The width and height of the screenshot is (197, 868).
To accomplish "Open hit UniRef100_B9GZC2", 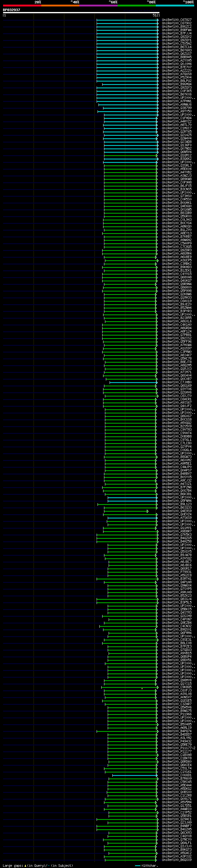I will pyautogui.click(x=176, y=26).
